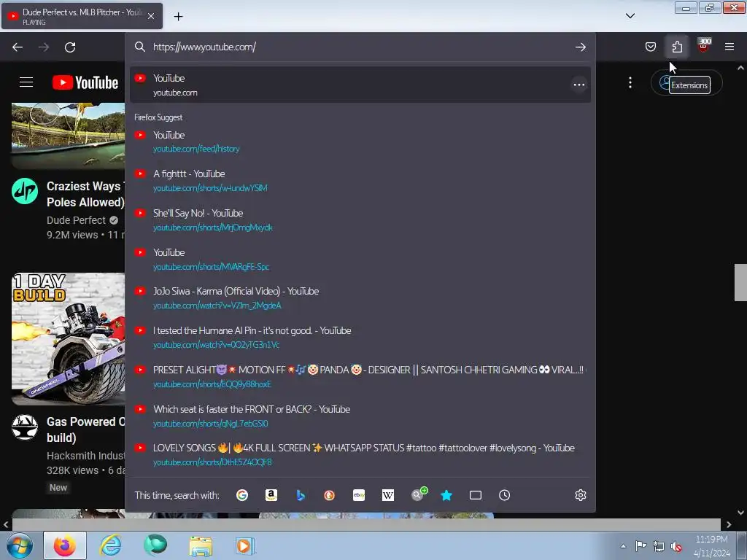Click the Craziest Ways video thumbnail

coord(68,135)
